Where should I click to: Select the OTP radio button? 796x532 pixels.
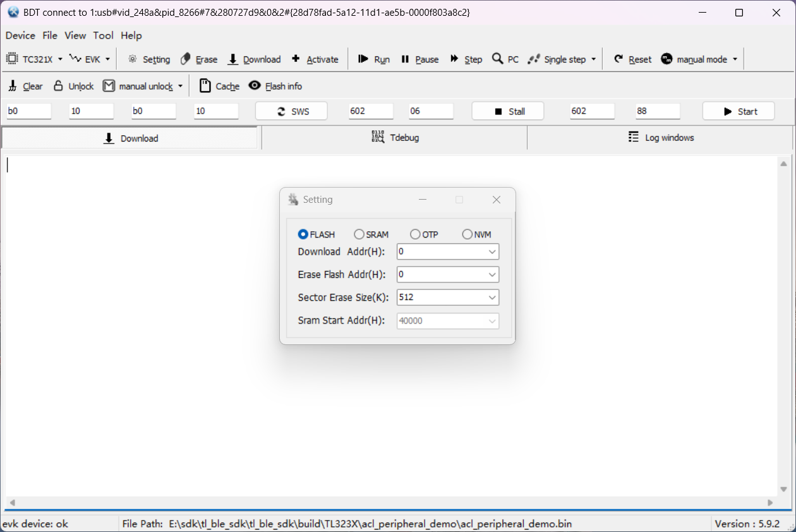pos(415,234)
